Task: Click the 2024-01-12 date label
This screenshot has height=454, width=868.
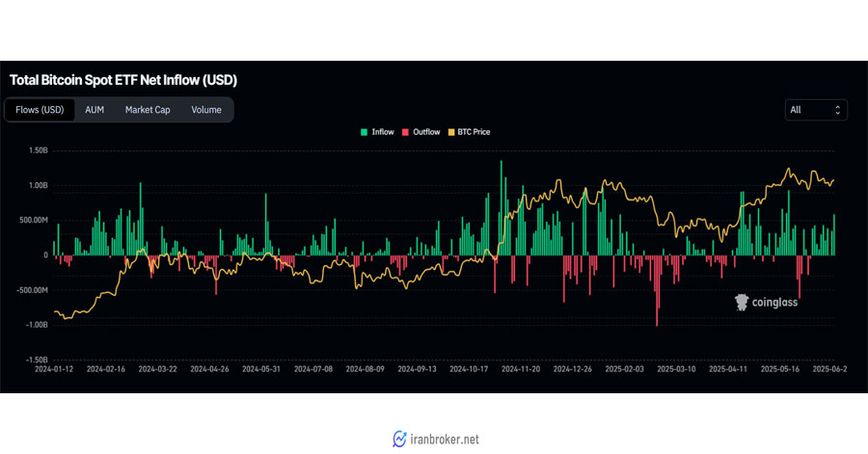Action: click(x=54, y=369)
